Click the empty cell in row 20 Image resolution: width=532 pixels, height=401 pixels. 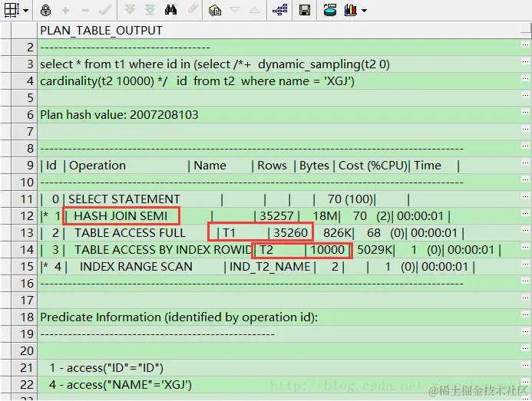tap(279, 351)
